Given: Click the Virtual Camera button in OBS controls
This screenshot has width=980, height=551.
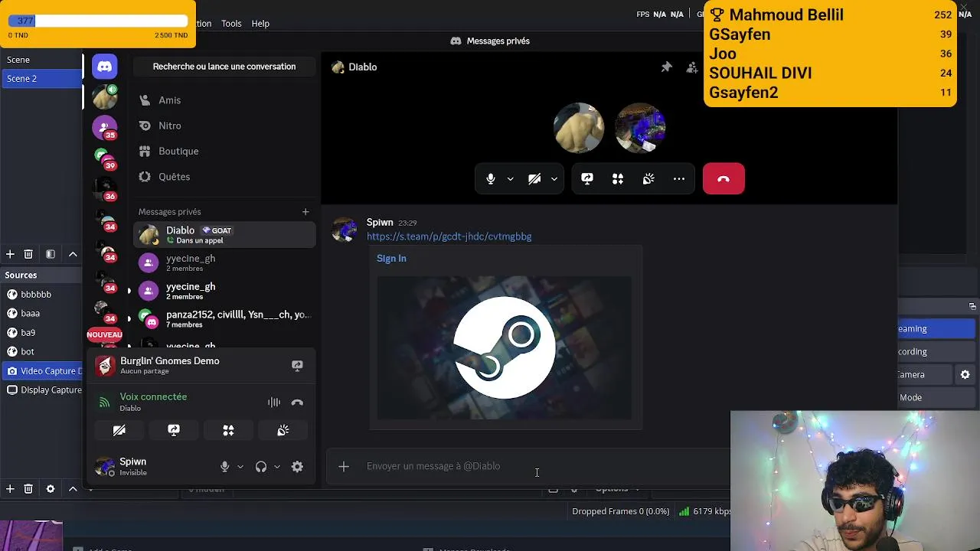Looking at the screenshot, I should (925, 374).
